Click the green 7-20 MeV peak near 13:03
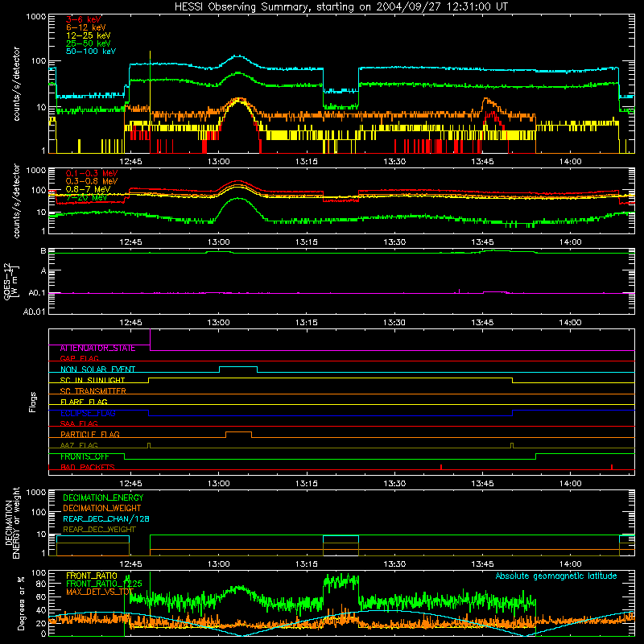This screenshot has width=644, height=644. point(238,199)
